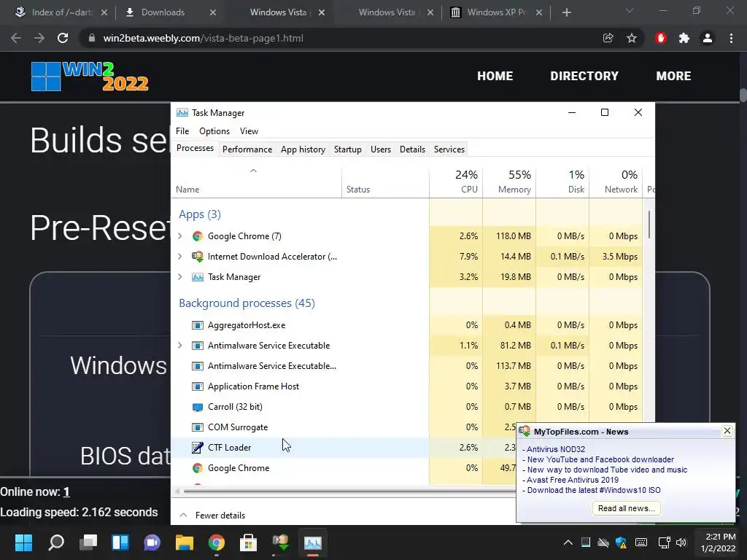Click the volume speaker tray icon
Viewport: 747px width, 560px height.
tap(681, 542)
